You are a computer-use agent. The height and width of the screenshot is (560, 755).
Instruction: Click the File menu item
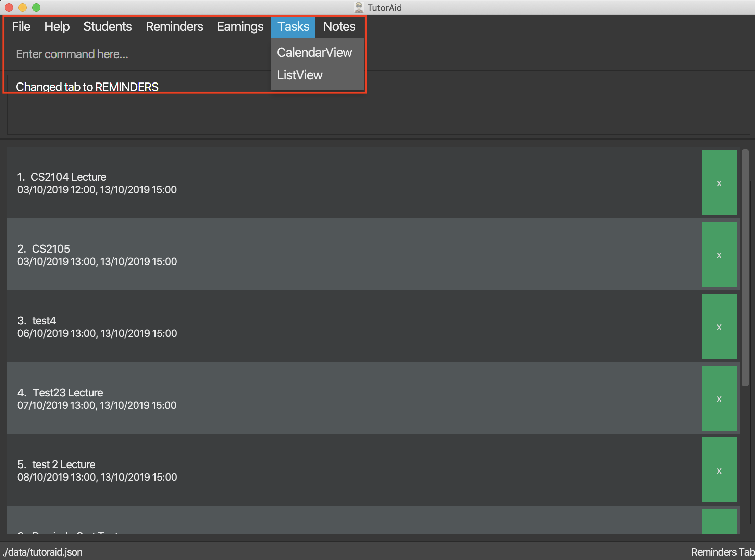(x=21, y=25)
